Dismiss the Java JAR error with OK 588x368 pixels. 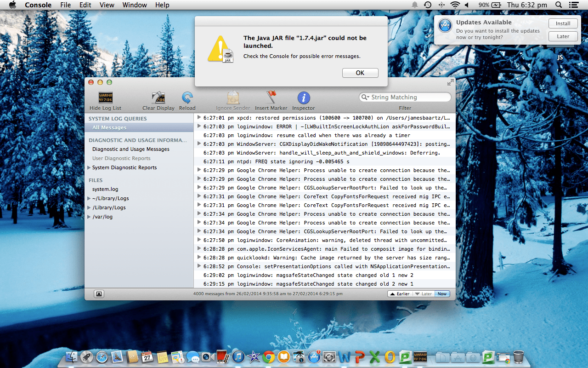(x=360, y=73)
